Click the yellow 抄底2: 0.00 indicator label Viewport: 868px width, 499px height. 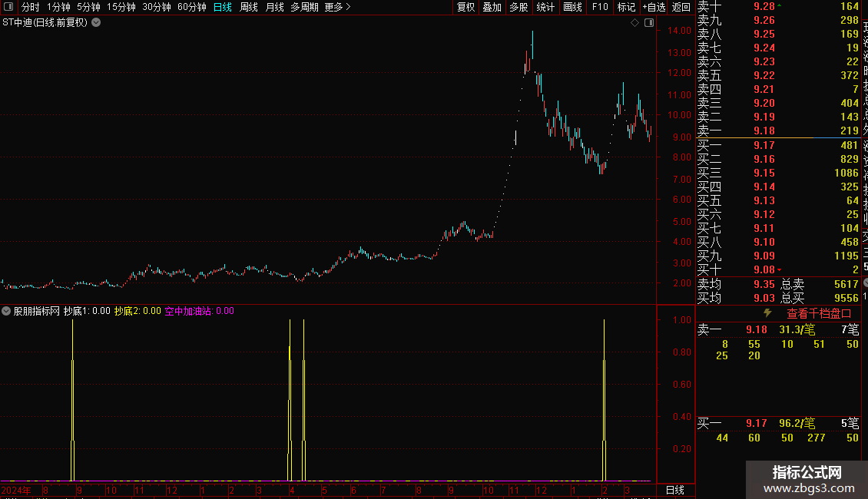(x=137, y=311)
